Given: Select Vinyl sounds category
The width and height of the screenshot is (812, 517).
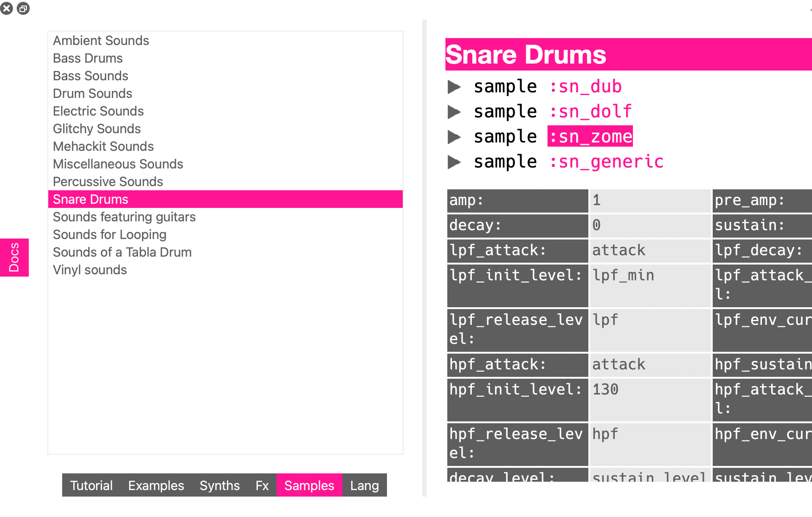Looking at the screenshot, I should 226,270.
